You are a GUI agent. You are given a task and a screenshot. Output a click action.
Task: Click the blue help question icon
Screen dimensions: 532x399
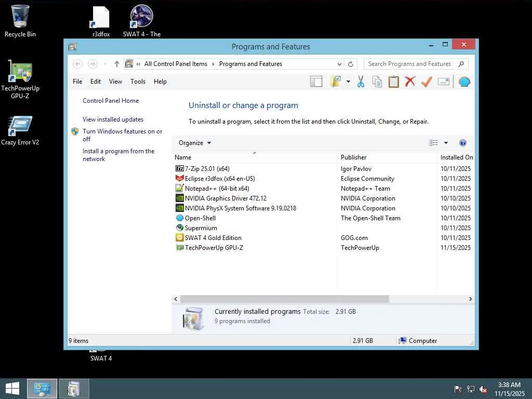[462, 143]
